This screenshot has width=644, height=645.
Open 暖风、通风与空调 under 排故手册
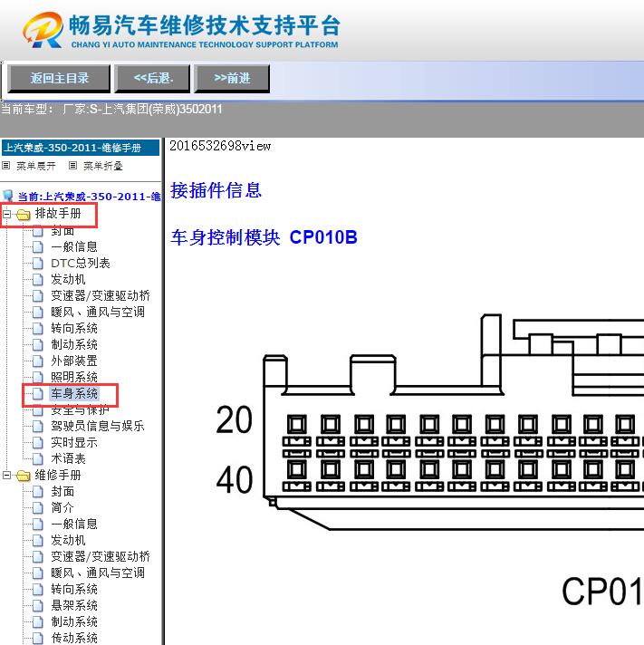[x=98, y=313]
